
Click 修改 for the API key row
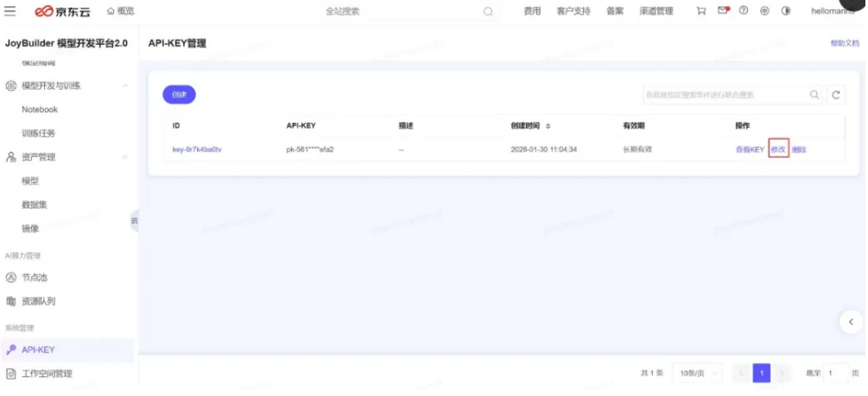click(778, 149)
